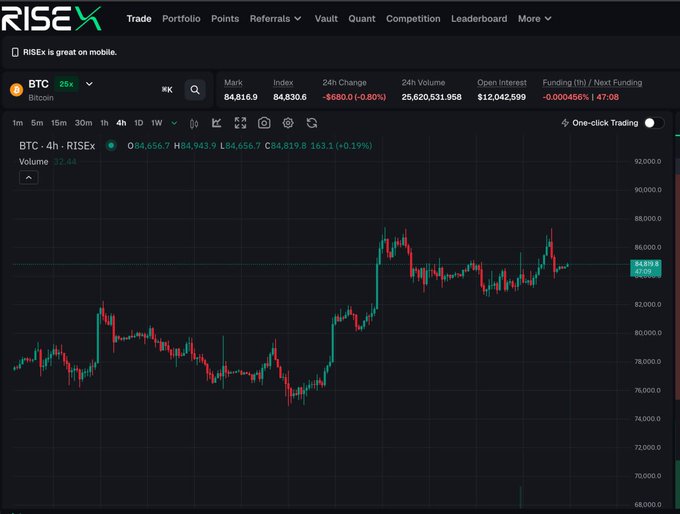The image size is (680, 514).
Task: Click the ⌘K shortcut hint
Action: pyautogui.click(x=167, y=90)
